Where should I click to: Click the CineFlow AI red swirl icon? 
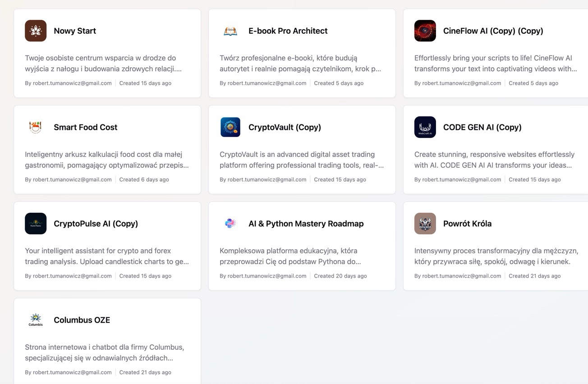click(425, 31)
